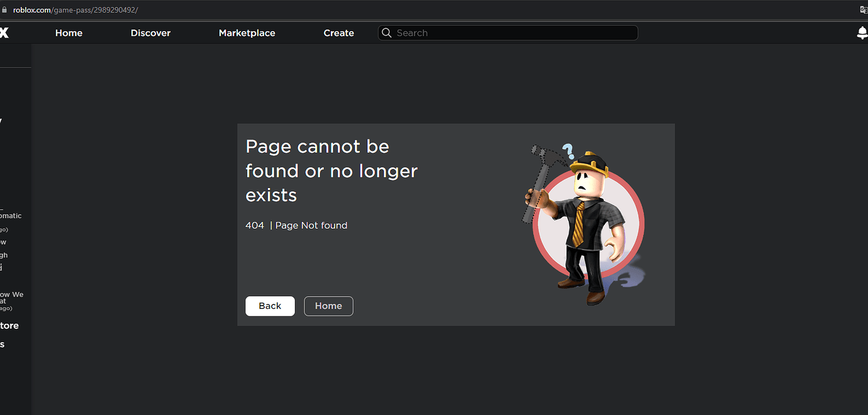Focus the Search input field
This screenshot has height=415, width=868.
[x=508, y=33]
